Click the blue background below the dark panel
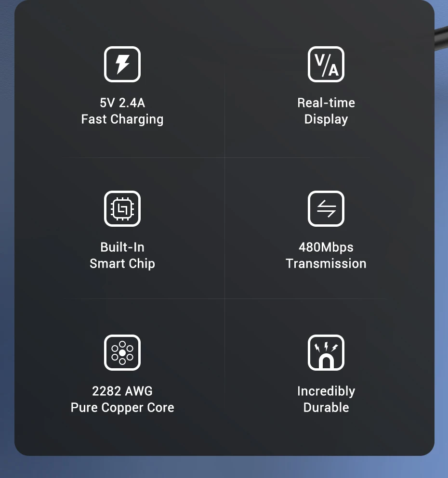The height and width of the screenshot is (478, 448). pyautogui.click(x=224, y=467)
